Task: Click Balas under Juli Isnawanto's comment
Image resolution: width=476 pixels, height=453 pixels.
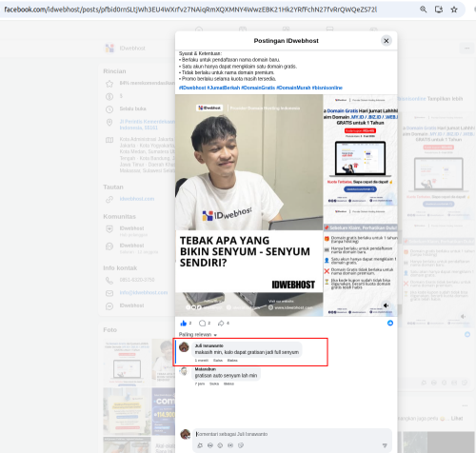Action: [232, 361]
